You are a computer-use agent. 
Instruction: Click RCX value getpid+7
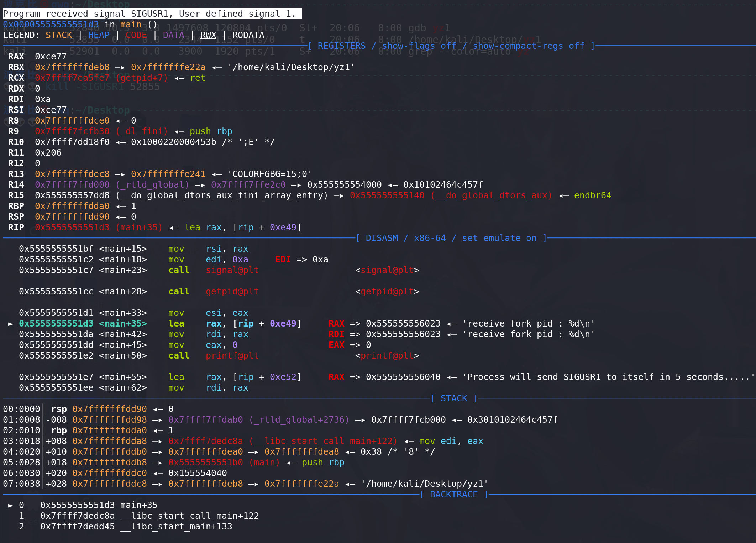click(x=142, y=78)
